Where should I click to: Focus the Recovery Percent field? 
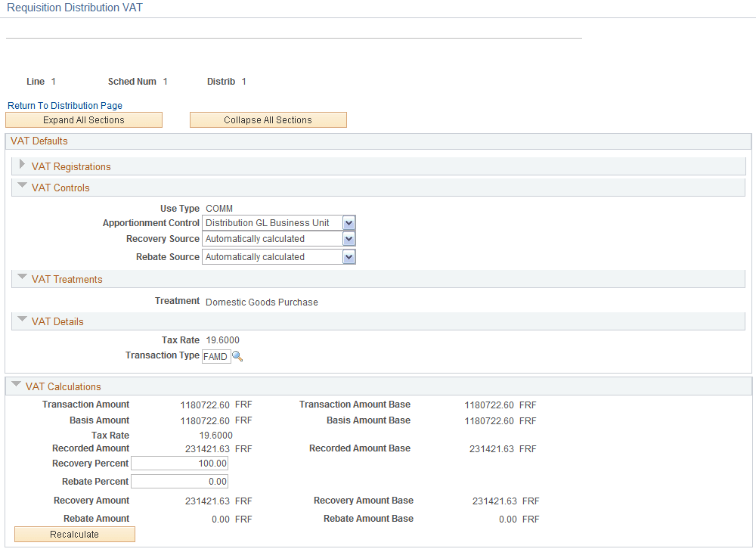[179, 464]
